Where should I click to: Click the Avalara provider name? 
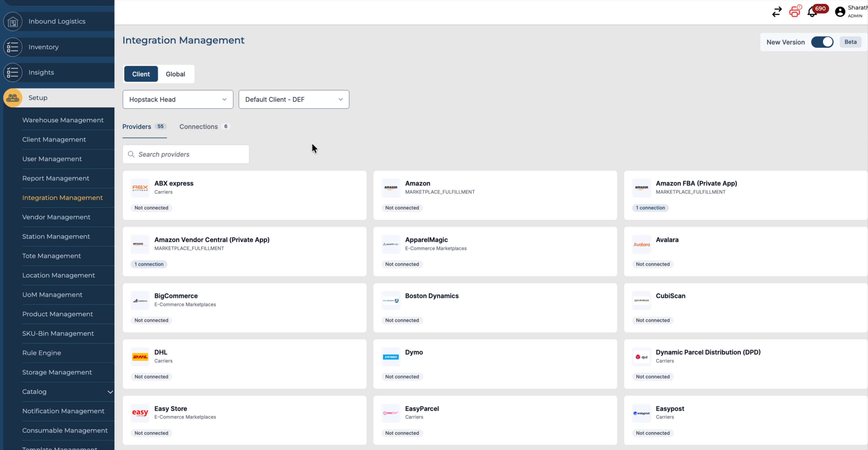pos(667,240)
